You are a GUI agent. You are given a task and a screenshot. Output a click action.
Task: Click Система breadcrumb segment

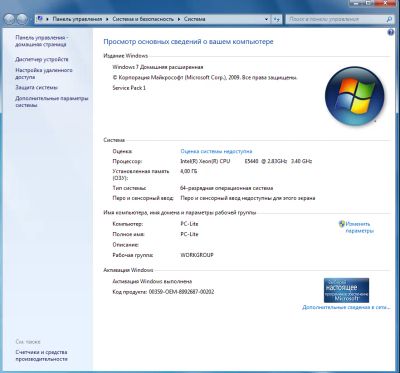point(195,19)
